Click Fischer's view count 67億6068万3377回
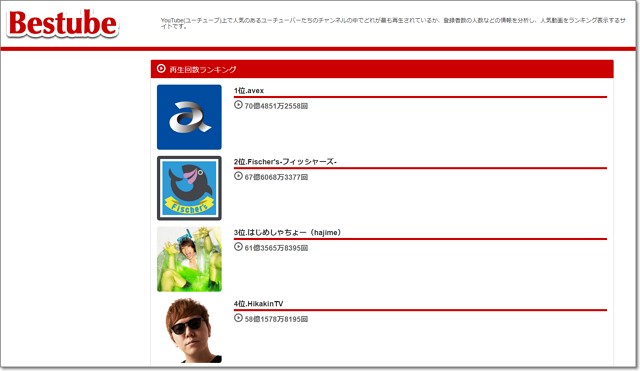Viewport: 640px width, 371px height. 276,177
